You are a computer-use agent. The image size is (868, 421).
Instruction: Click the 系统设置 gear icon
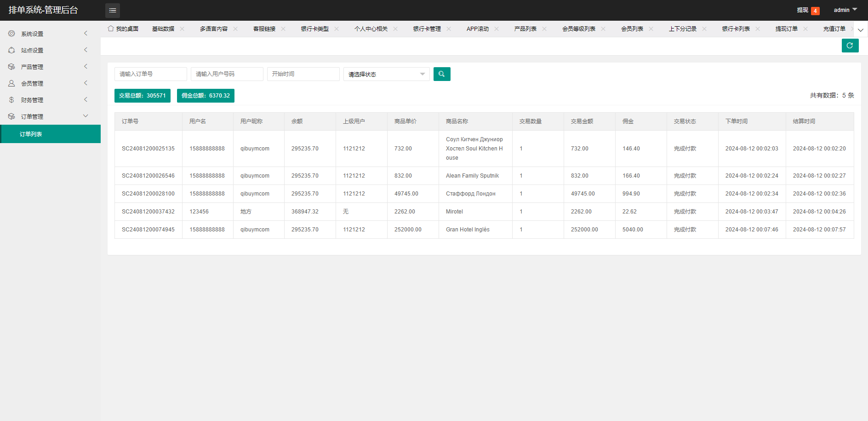11,34
